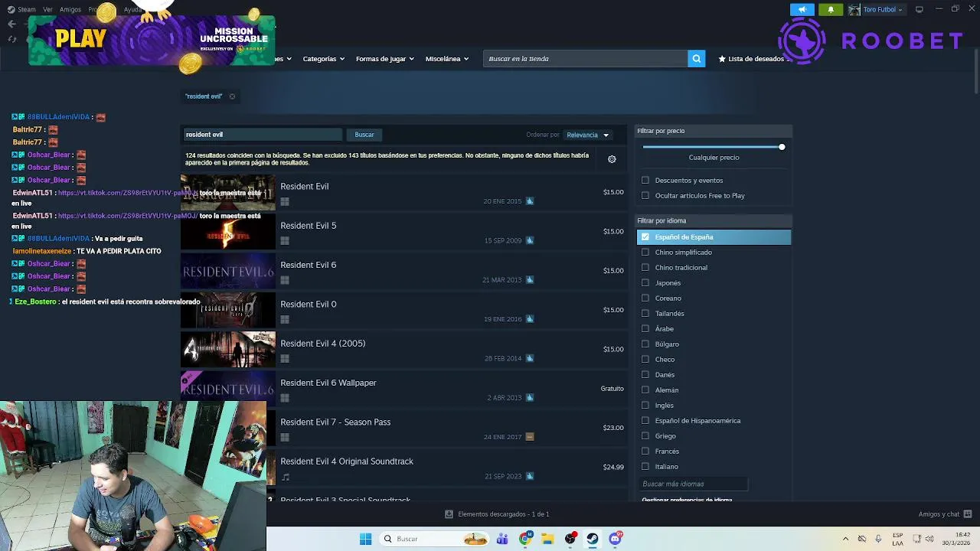Expand the Formas de jugar menu
The height and width of the screenshot is (551, 980).
point(384,59)
